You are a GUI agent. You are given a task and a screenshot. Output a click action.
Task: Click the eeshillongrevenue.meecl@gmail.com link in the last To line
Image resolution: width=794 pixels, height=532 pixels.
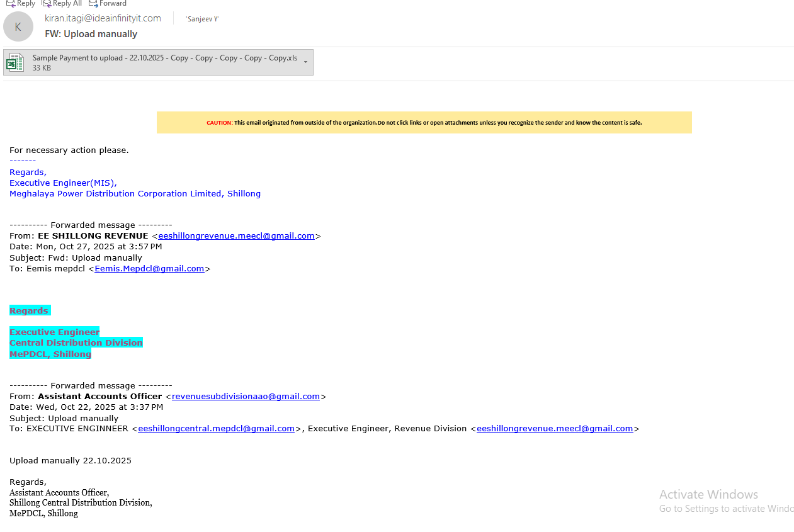coord(555,428)
